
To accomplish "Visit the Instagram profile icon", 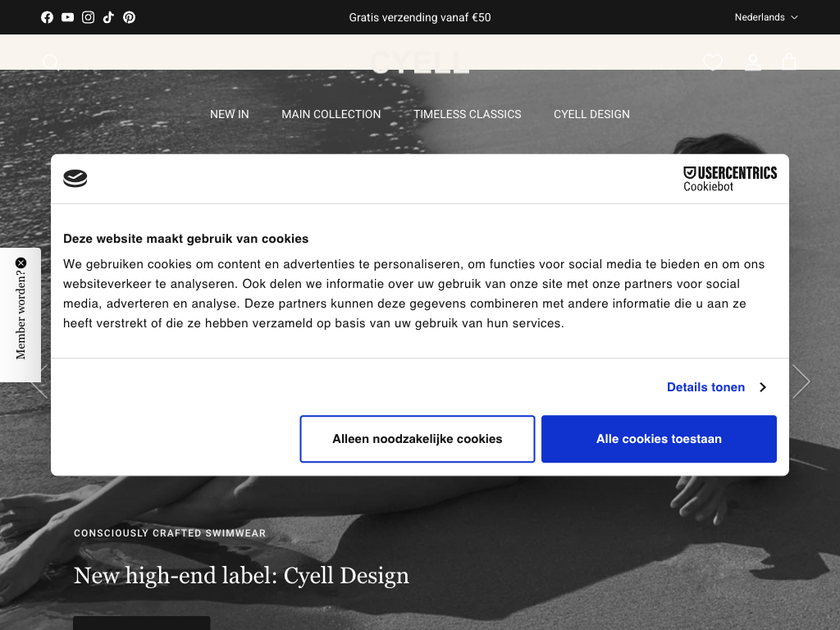I will [x=88, y=17].
